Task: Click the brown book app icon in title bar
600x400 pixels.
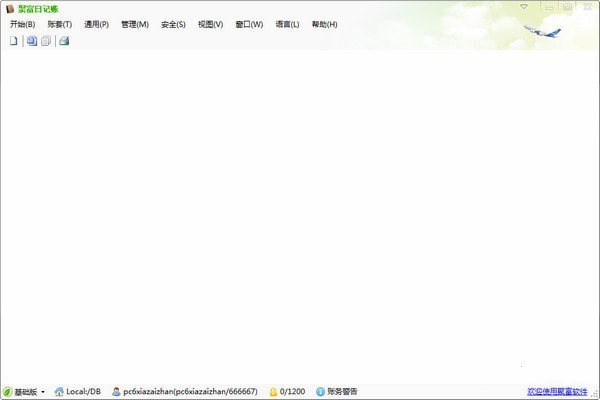Action: click(x=10, y=8)
